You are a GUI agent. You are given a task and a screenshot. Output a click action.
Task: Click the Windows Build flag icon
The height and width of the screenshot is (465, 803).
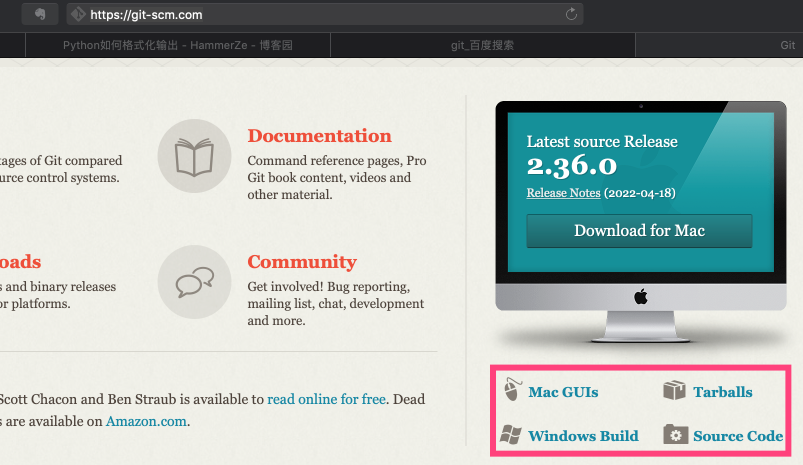511,435
